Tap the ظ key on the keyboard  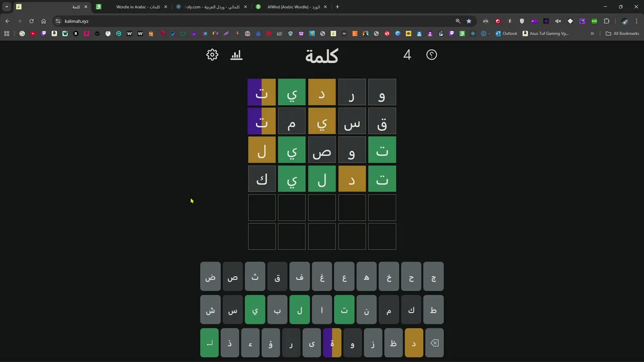click(393, 343)
